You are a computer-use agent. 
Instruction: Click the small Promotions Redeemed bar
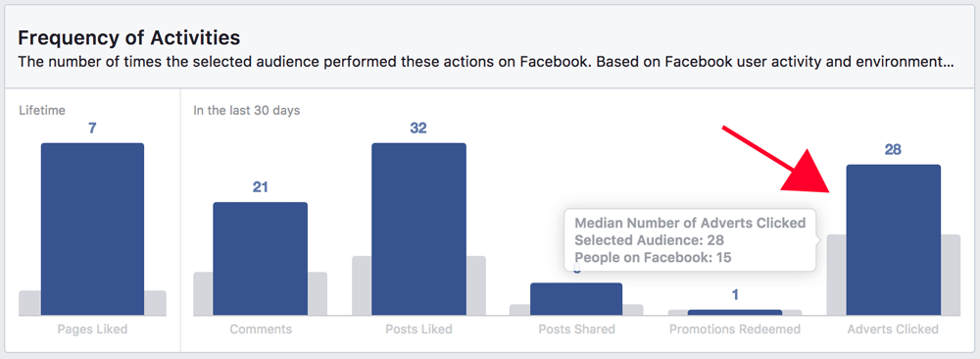[735, 312]
